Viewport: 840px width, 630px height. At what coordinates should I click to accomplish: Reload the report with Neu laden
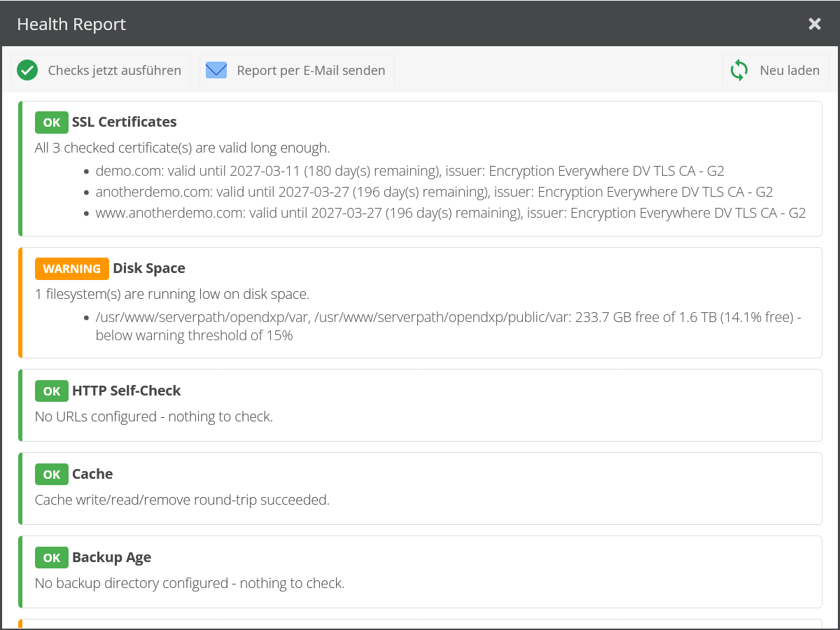coord(776,70)
